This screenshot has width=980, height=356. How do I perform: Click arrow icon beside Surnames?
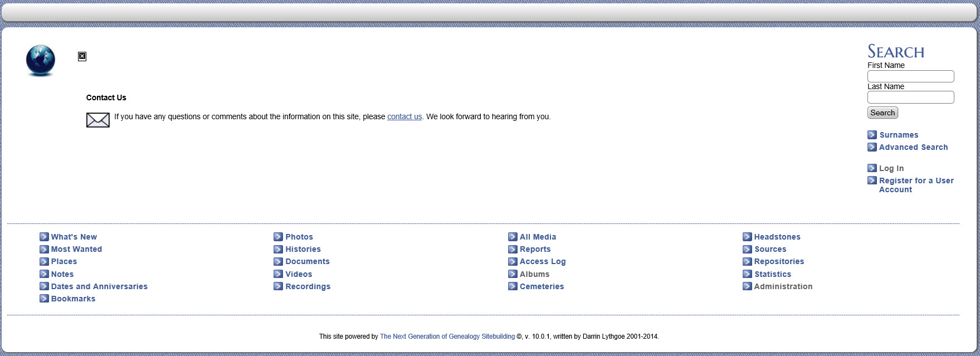[872, 135]
